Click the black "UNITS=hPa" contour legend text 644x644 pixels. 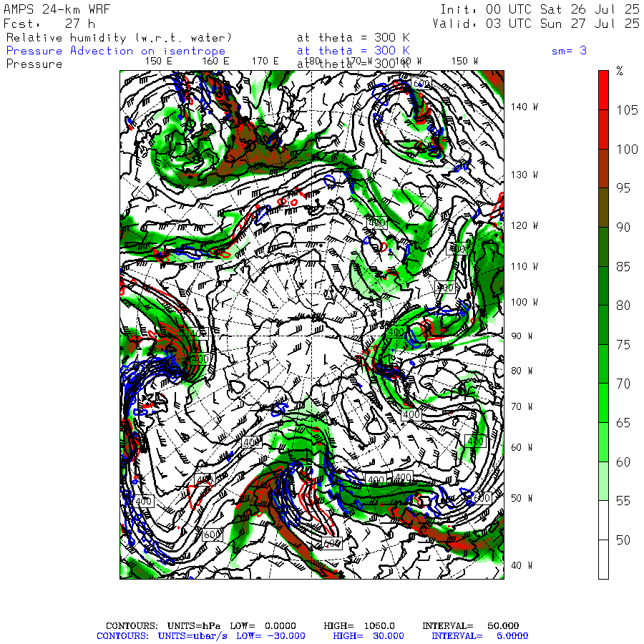pyautogui.click(x=193, y=626)
